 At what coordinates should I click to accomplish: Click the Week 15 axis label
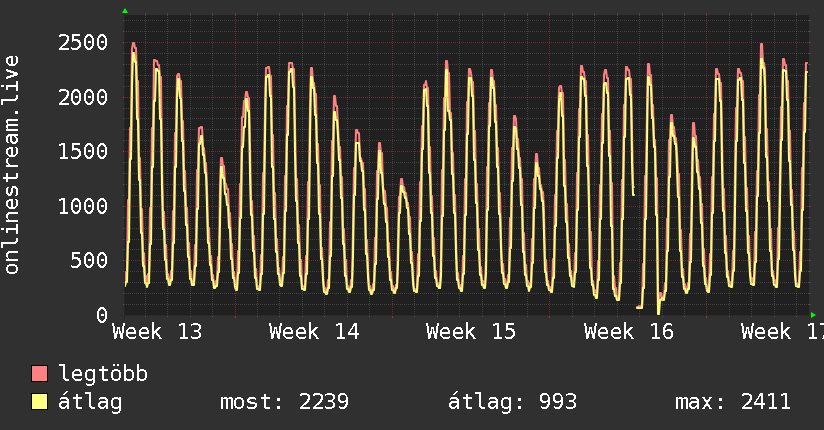click(471, 332)
